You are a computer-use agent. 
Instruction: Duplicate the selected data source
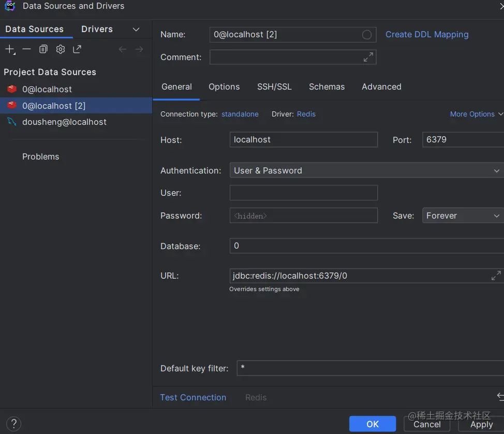[43, 49]
